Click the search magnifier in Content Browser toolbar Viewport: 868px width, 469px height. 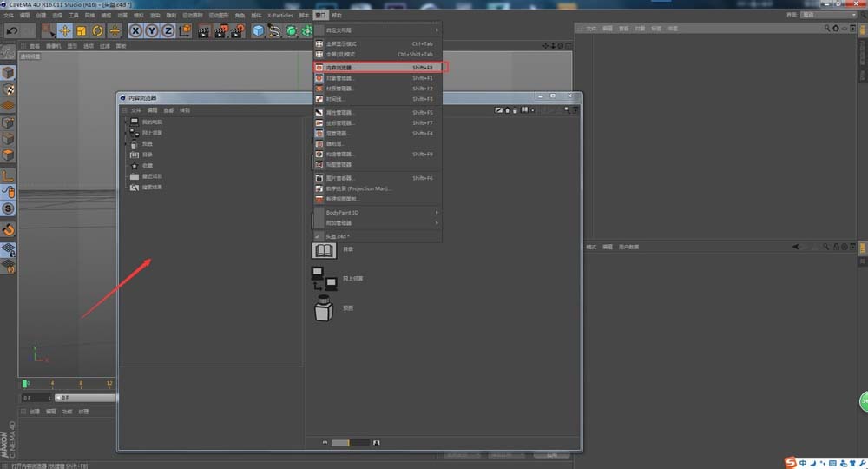click(567, 110)
